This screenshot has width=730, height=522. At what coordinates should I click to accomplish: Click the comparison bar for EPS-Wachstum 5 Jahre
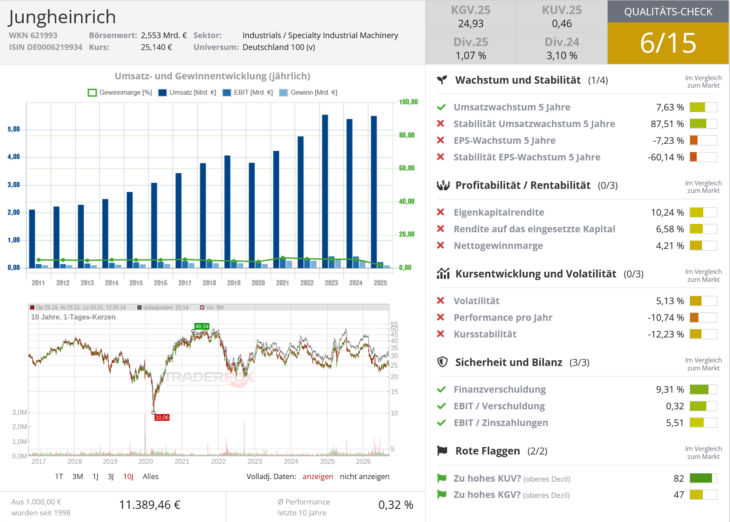(703, 141)
